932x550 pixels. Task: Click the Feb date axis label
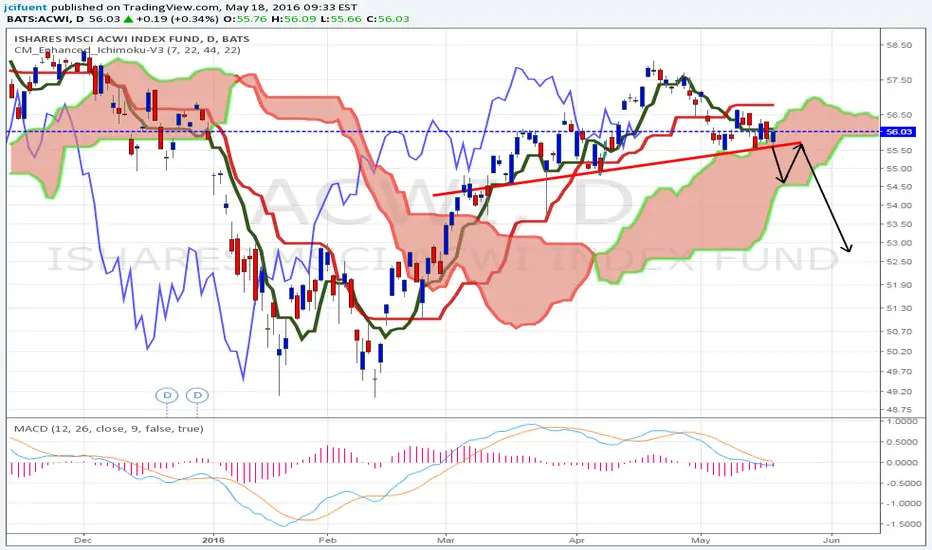(x=327, y=540)
